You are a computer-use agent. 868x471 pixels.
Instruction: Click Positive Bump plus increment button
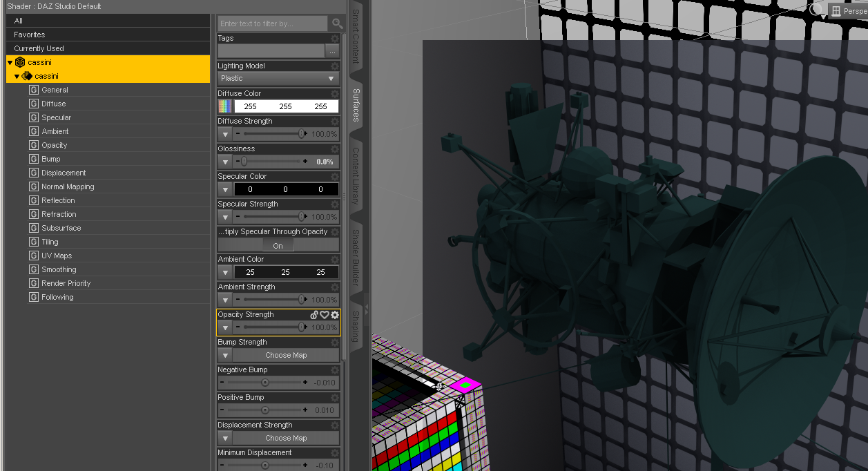point(305,410)
